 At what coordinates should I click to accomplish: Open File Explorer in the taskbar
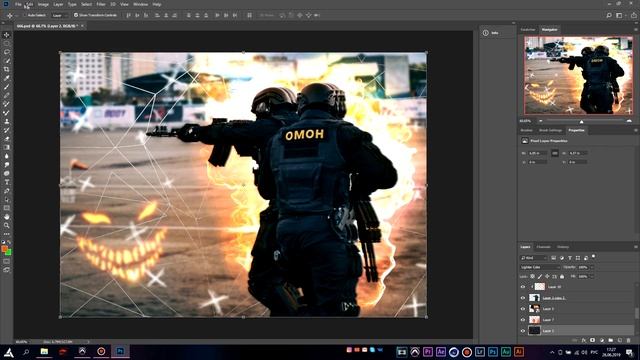(44, 351)
